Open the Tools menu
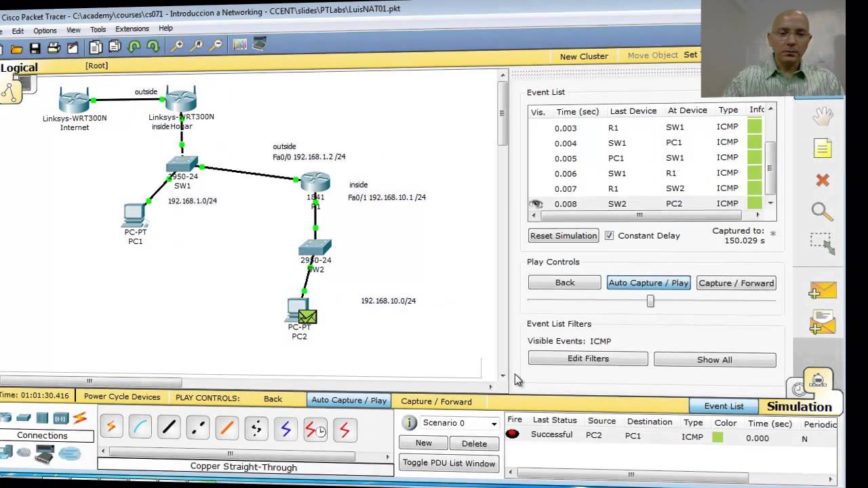 98,30
